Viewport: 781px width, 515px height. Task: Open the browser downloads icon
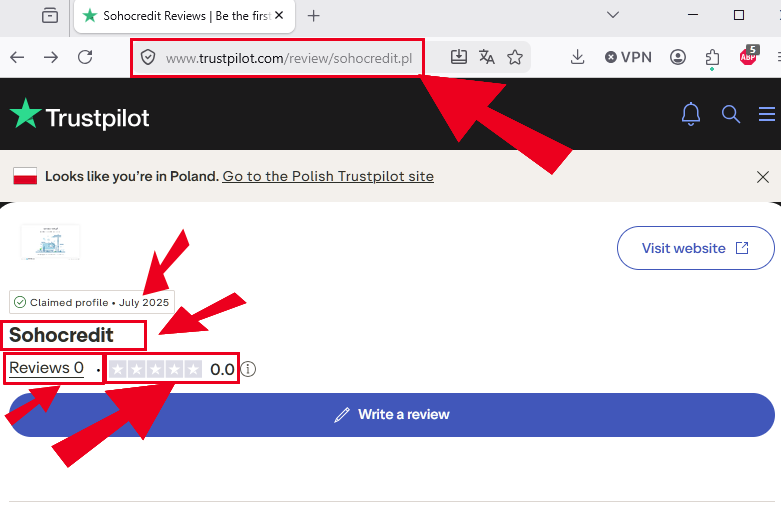click(577, 57)
